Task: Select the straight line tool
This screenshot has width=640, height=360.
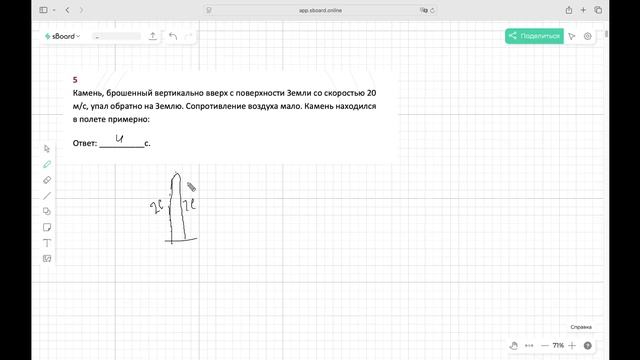Action: [47, 196]
